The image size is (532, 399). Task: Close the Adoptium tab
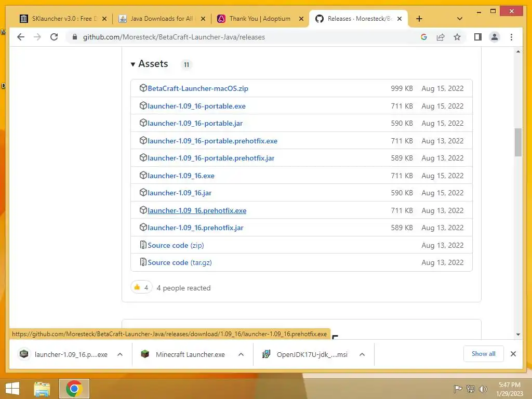[301, 19]
